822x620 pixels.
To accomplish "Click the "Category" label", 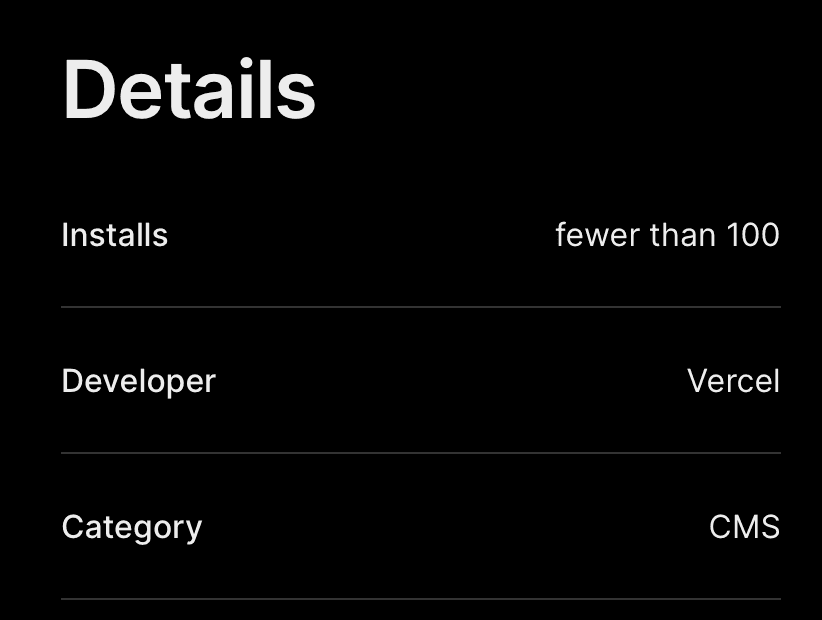I will pyautogui.click(x=131, y=527).
